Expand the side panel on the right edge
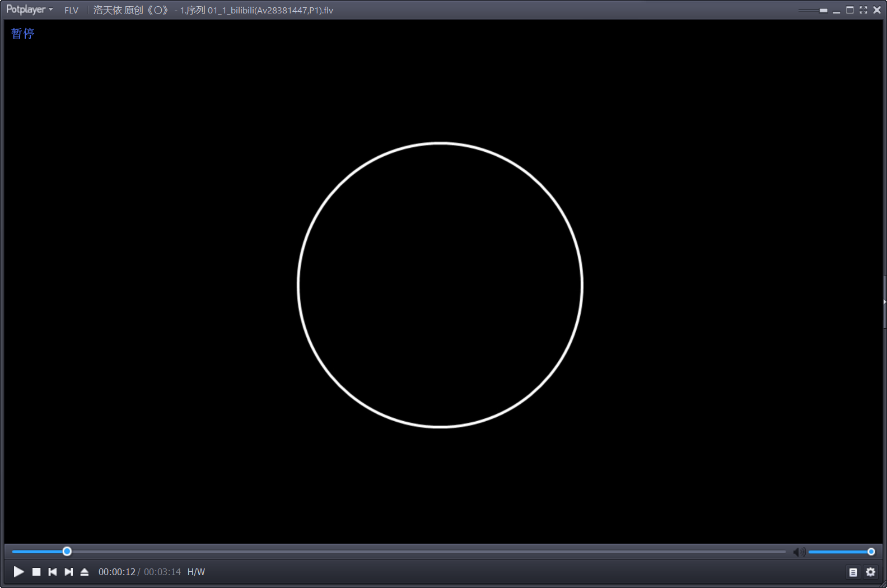Image resolution: width=887 pixels, height=588 pixels. (885, 302)
